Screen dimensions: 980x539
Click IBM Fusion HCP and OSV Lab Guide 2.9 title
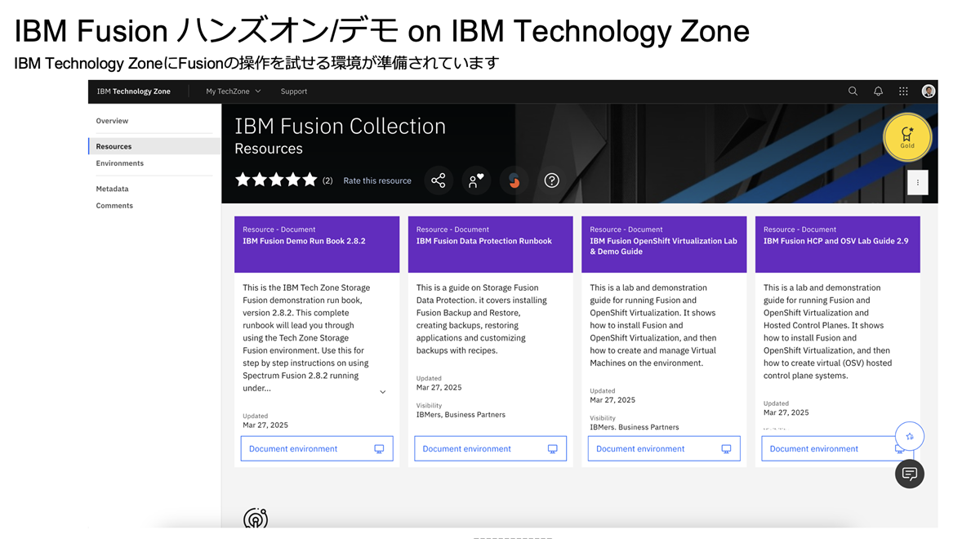[835, 241]
